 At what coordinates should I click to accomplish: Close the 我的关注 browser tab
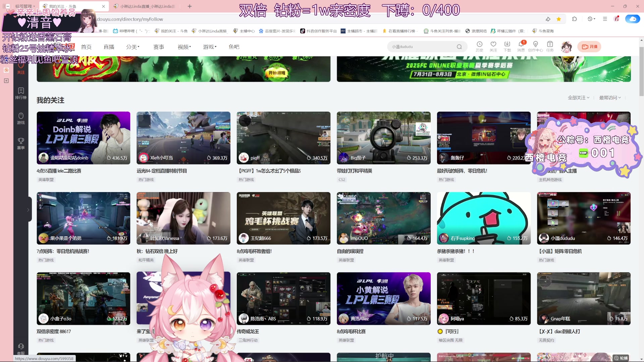(103, 6)
